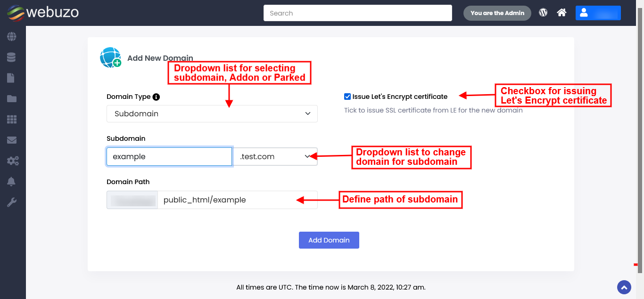Click the wrench tools sidebar icon
Image resolution: width=644 pixels, height=299 pixels.
(x=12, y=202)
